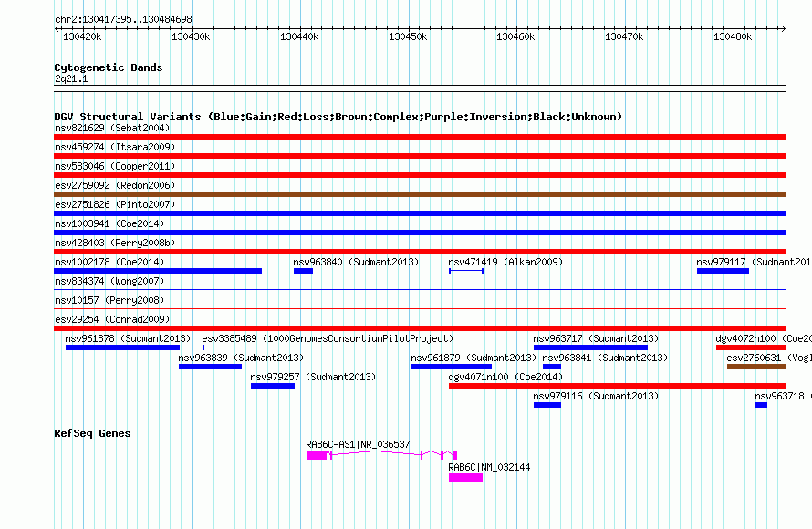Select the small nsv963718 blue bar
812x529 pixels.
pos(761,405)
